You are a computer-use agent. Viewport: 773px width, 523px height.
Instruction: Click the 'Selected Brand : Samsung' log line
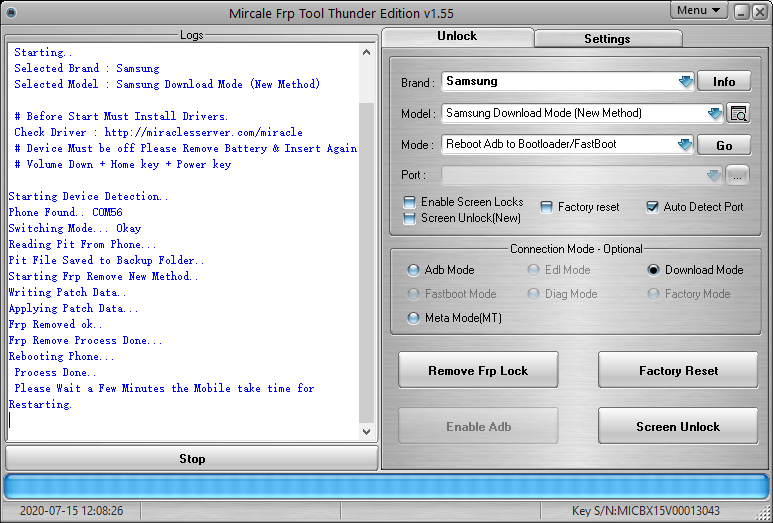87,69
